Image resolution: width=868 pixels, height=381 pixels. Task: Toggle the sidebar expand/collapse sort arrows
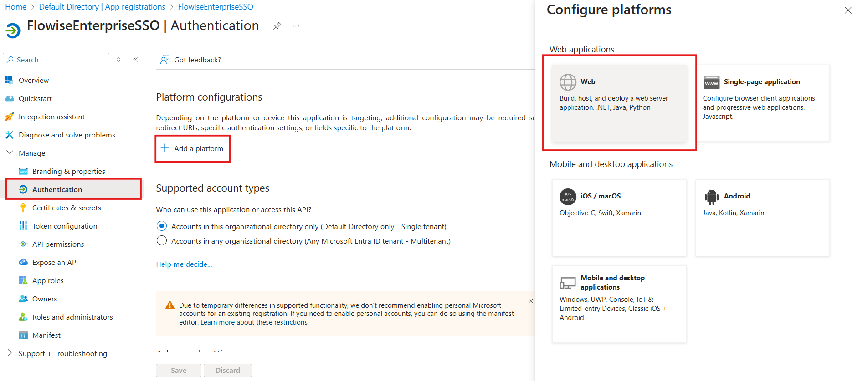(118, 60)
